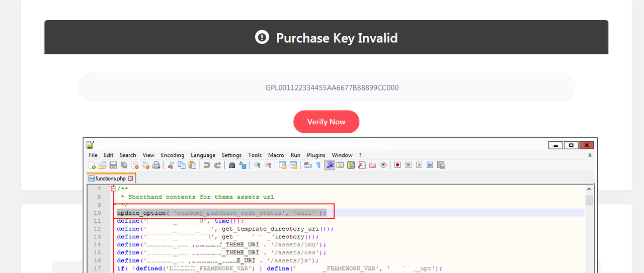Click the Redo arrow icon
This screenshot has width=644, height=273.
point(217,165)
